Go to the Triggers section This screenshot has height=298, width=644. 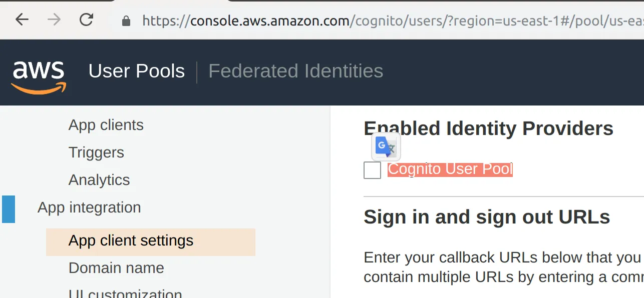(96, 152)
